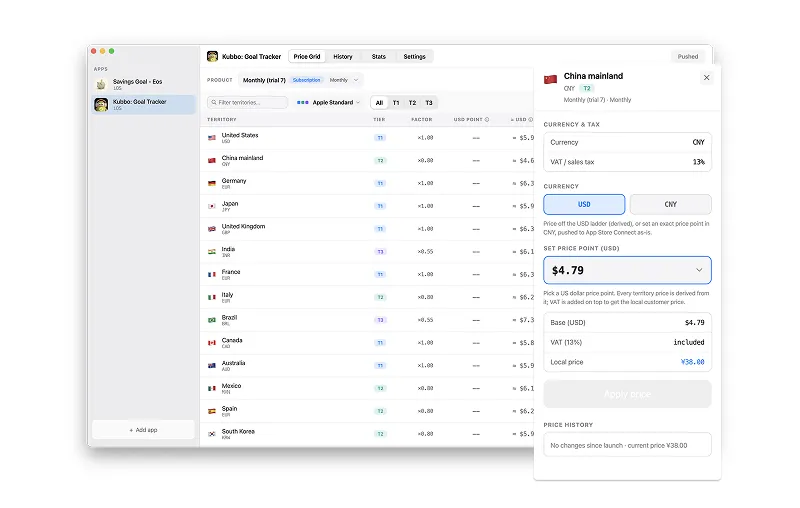This screenshot has height=508, width=800.
Task: Open the History tab
Action: 343,57
